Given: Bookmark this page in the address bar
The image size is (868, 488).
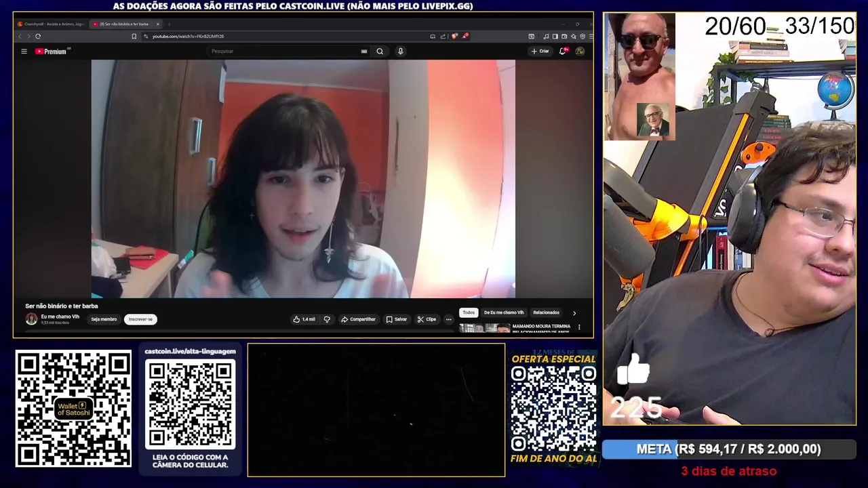Looking at the screenshot, I should [x=134, y=36].
